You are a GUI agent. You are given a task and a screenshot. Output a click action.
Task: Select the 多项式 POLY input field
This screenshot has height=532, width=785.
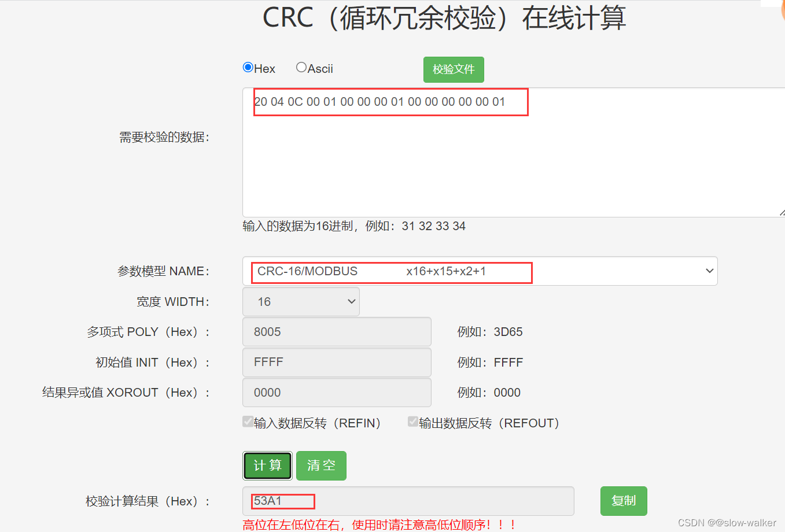(x=337, y=331)
